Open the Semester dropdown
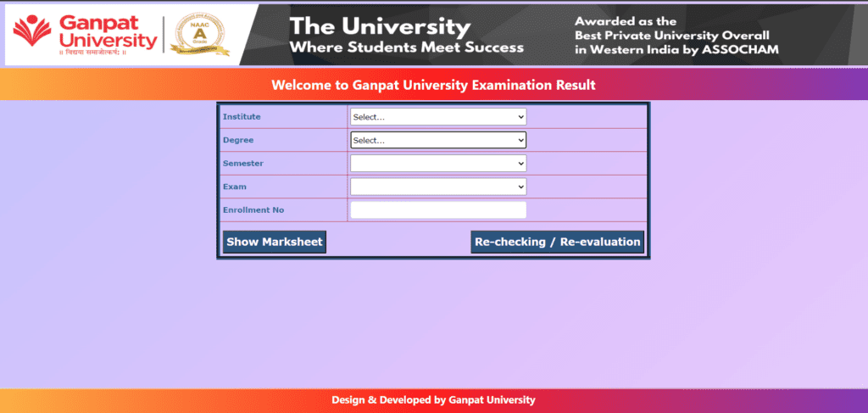 click(x=438, y=164)
